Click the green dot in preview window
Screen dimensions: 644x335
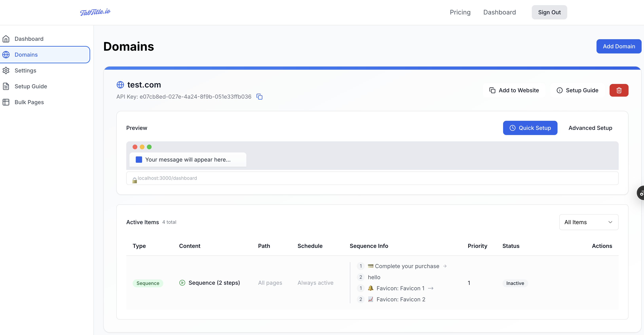coord(149,147)
